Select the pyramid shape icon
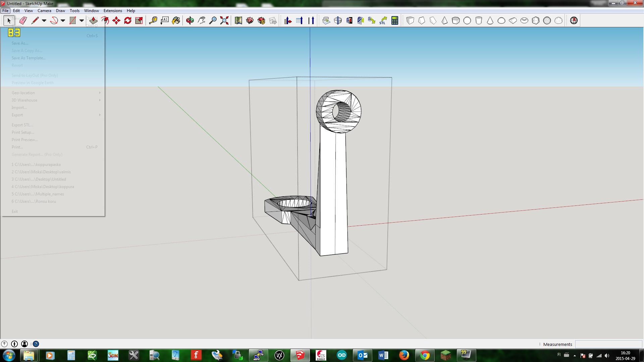Image resolution: width=644 pixels, height=362 pixels. [444, 20]
